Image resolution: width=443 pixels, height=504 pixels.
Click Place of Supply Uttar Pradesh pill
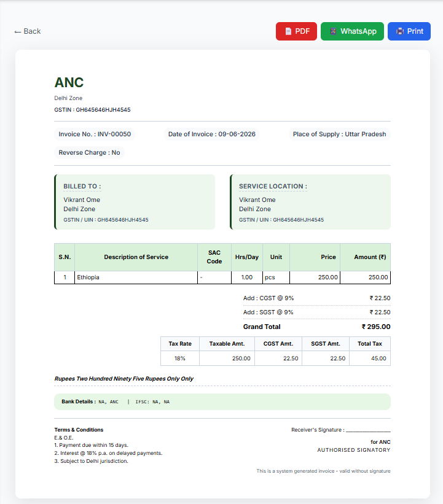pyautogui.click(x=339, y=134)
